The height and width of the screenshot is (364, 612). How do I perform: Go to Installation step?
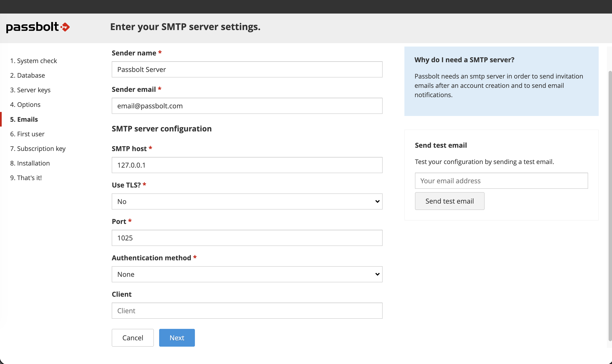tap(30, 163)
